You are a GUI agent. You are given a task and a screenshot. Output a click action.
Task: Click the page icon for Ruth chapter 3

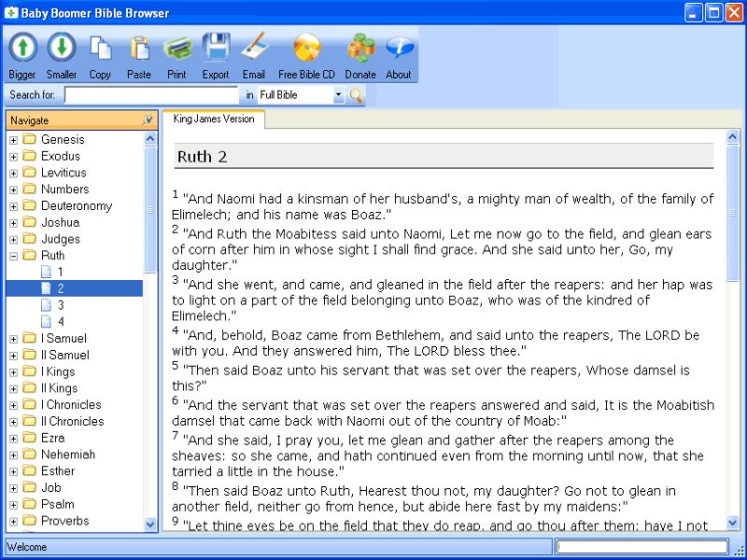pyautogui.click(x=46, y=305)
